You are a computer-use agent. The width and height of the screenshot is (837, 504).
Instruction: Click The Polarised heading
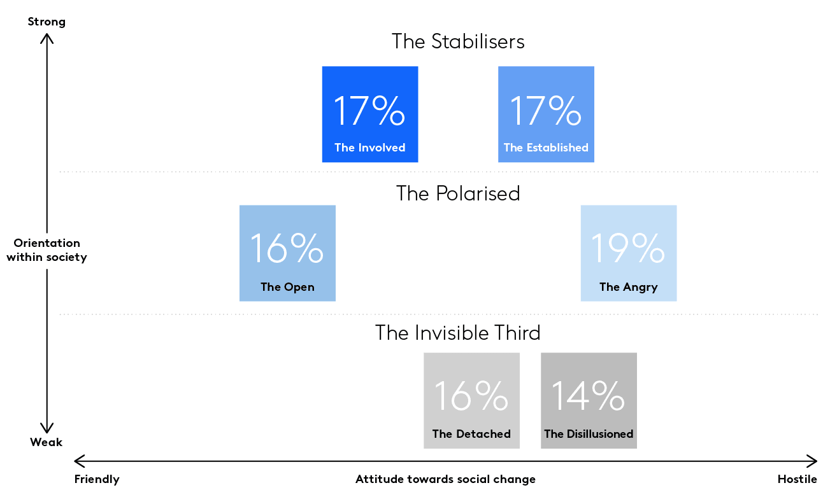458,193
